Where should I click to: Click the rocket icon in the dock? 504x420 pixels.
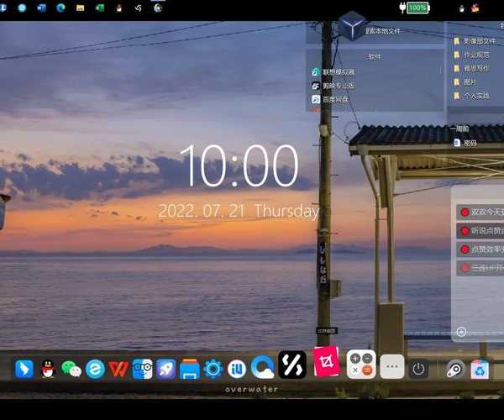(166, 369)
